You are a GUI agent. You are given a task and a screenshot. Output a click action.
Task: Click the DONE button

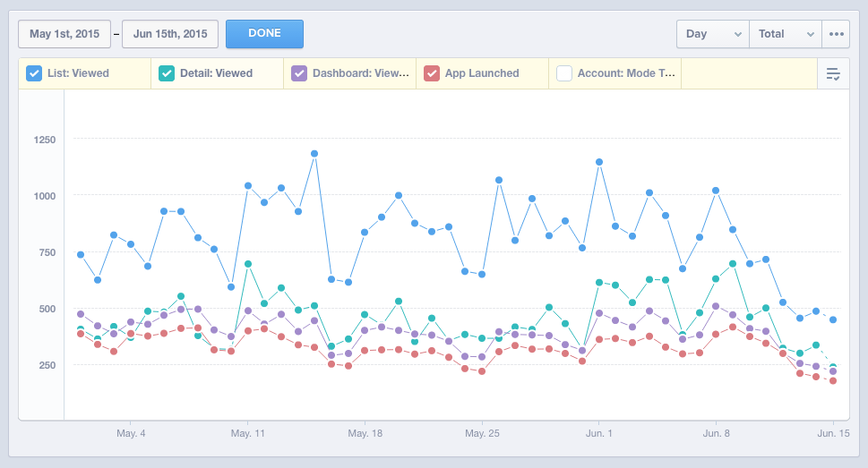coord(264,34)
